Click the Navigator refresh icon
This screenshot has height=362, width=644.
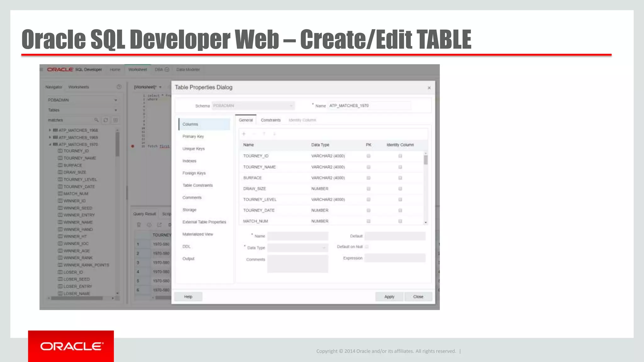pyautogui.click(x=106, y=120)
